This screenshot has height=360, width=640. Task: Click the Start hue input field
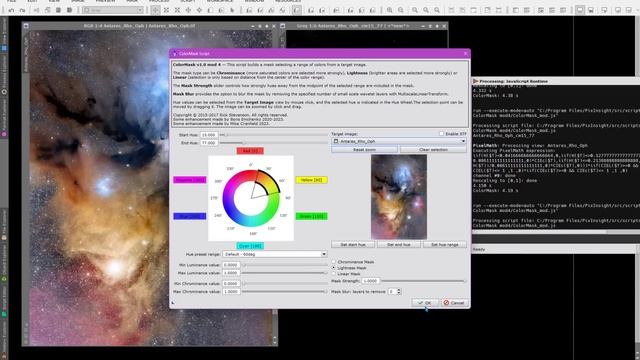pos(209,135)
